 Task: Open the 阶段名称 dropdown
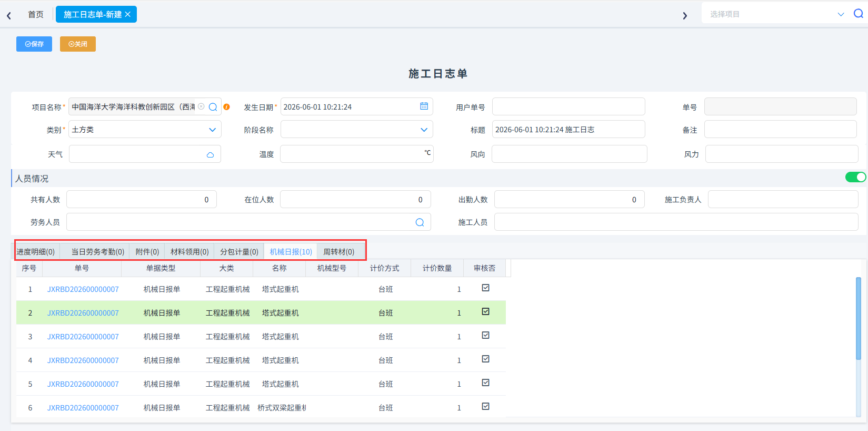click(356, 130)
